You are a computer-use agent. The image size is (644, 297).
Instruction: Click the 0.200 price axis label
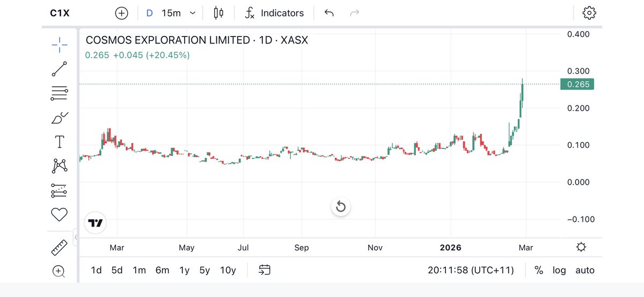point(579,108)
